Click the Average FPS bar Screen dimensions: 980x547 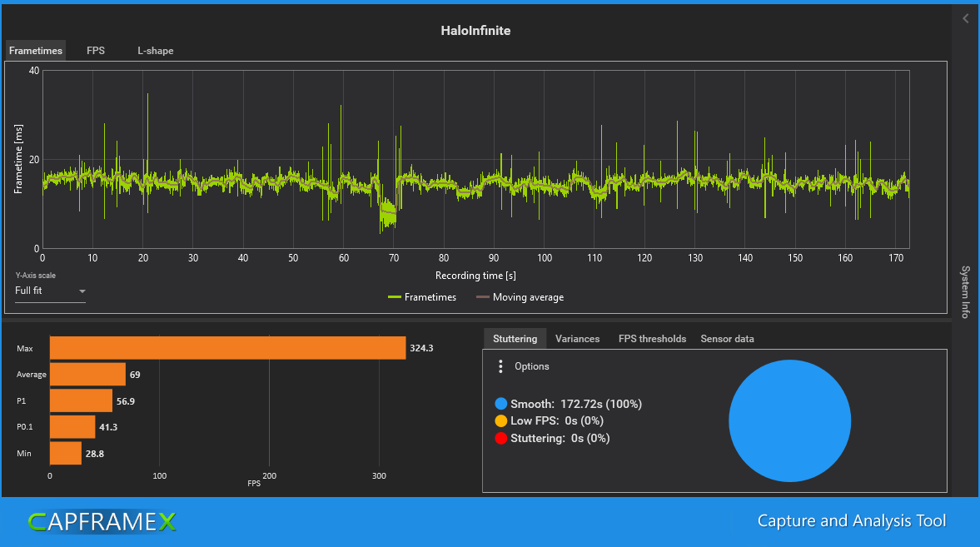(x=87, y=375)
